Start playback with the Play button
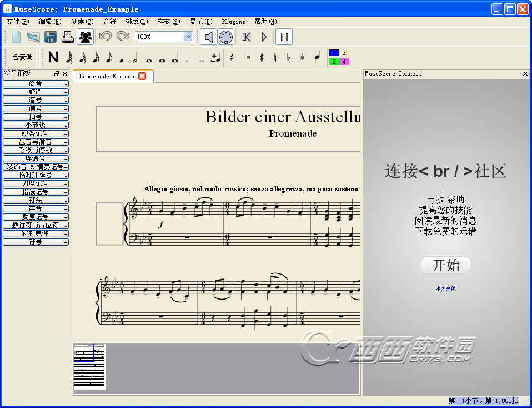The image size is (532, 408). coord(264,37)
